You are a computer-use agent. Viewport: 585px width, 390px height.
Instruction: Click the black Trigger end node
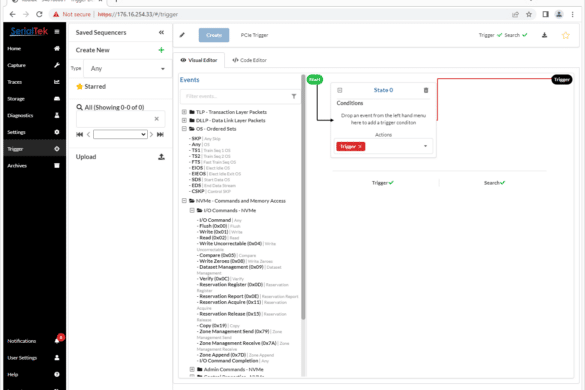pyautogui.click(x=561, y=79)
